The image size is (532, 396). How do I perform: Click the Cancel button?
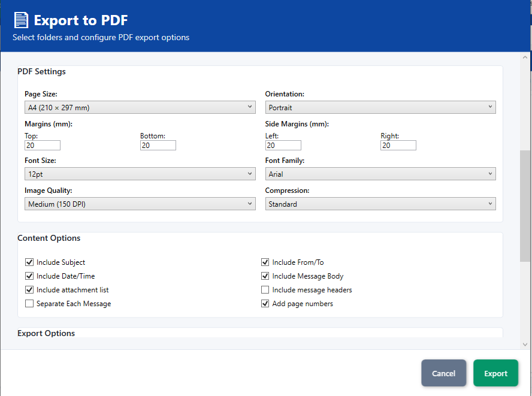coord(443,373)
